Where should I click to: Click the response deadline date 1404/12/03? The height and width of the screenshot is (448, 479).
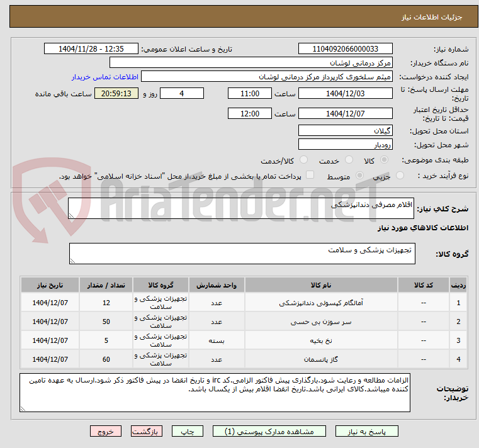point(345,94)
